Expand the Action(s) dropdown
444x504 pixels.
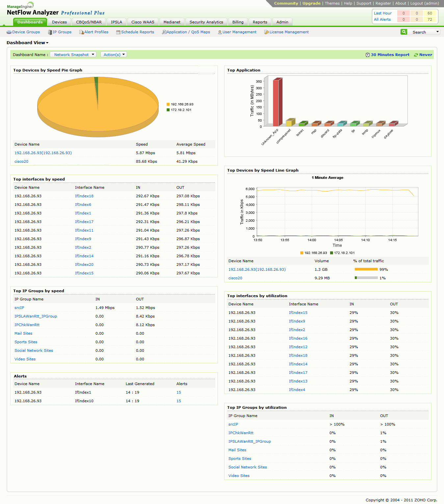coord(114,55)
